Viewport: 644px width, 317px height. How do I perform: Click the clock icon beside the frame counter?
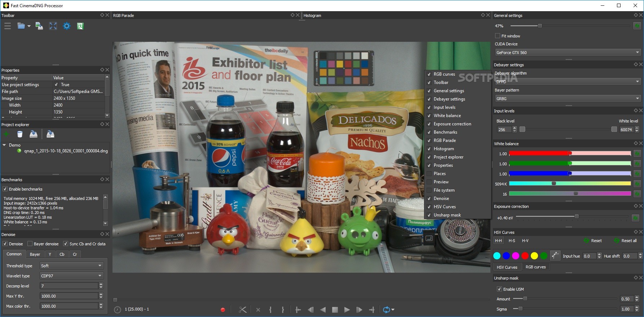point(118,310)
